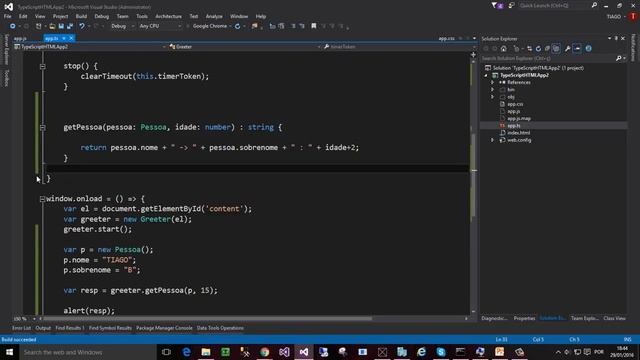Switch to the app.css preview tab
Screen dimensions: 640x360
pyautogui.click(x=447, y=38)
